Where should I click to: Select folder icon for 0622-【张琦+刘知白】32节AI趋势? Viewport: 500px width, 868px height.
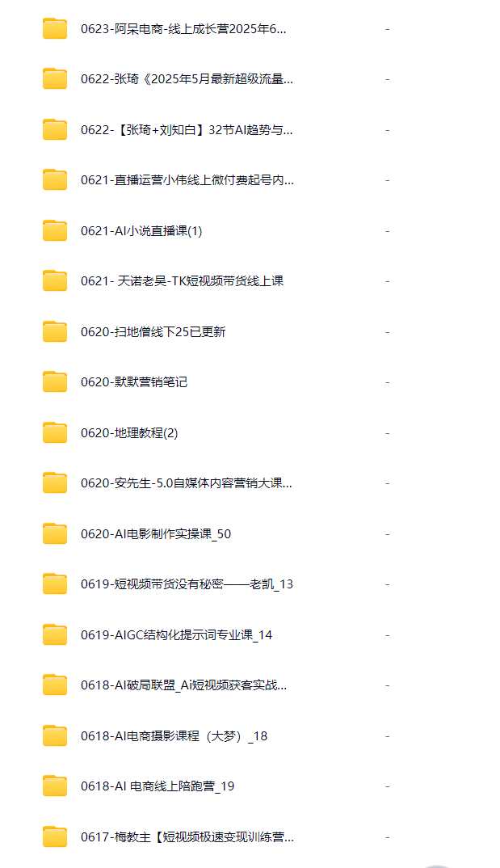pos(55,129)
